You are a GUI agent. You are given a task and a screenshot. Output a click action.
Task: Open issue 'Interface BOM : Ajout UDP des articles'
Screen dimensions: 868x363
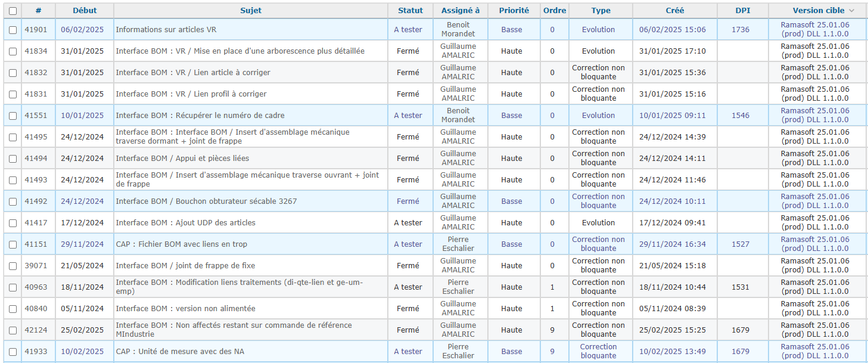click(x=185, y=223)
